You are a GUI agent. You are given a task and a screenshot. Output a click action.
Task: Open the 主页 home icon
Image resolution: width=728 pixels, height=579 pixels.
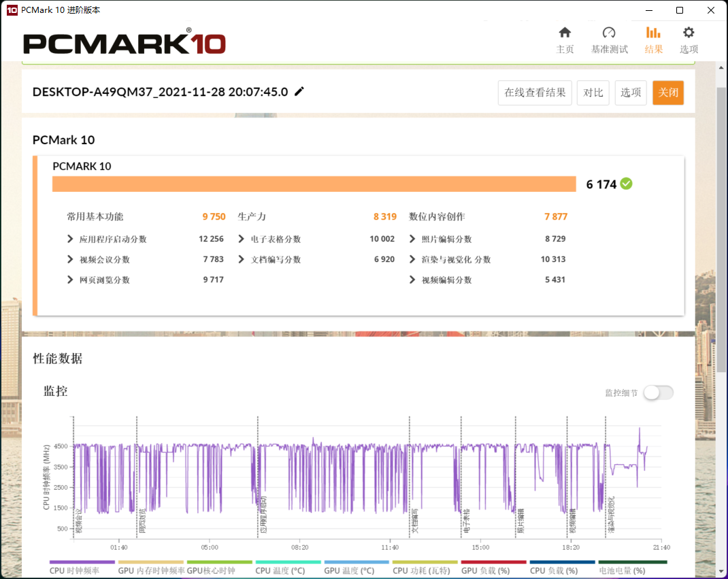tap(565, 33)
